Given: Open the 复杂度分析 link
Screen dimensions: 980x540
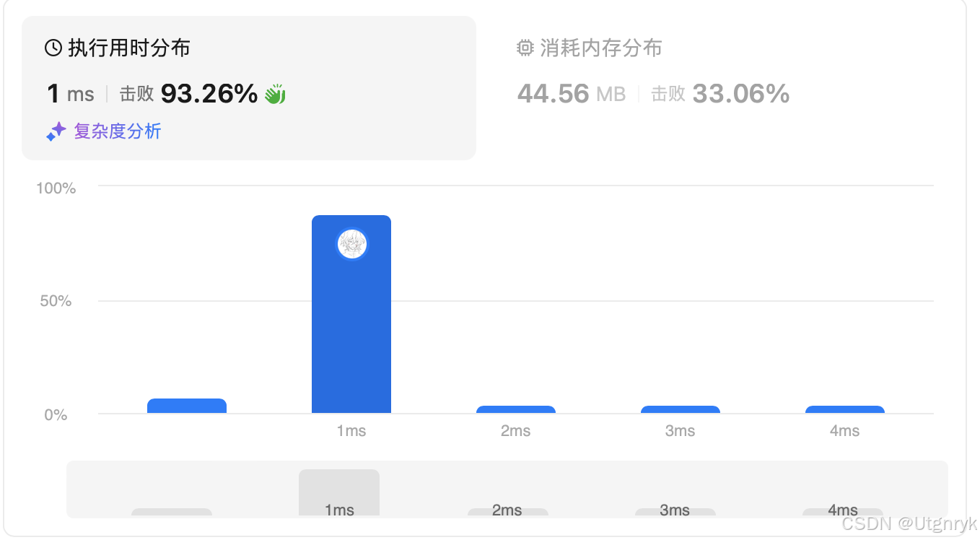Looking at the screenshot, I should [118, 131].
